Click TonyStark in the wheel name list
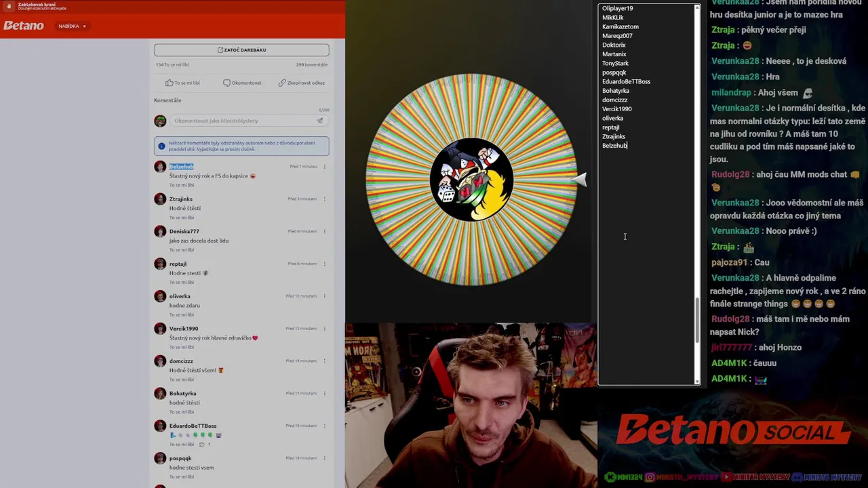Screen dimensions: 868x488 click(x=616, y=63)
